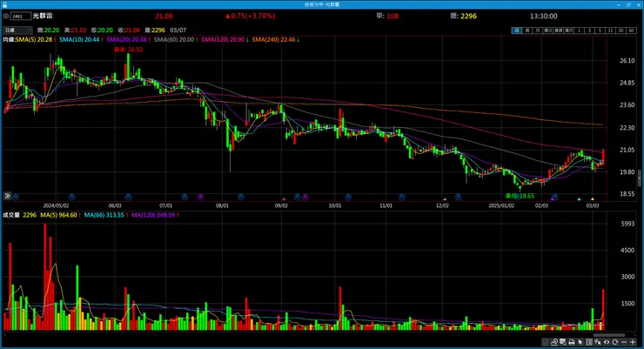644x349 pixels.
Task: Click the refresh circle icon in bottom toolbar
Action: tap(614, 342)
